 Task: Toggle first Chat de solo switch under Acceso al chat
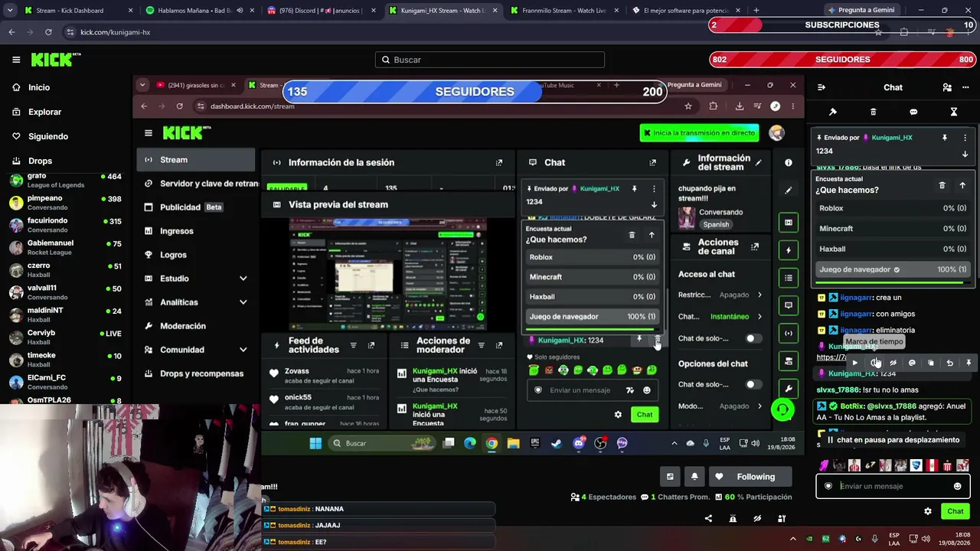[753, 338]
